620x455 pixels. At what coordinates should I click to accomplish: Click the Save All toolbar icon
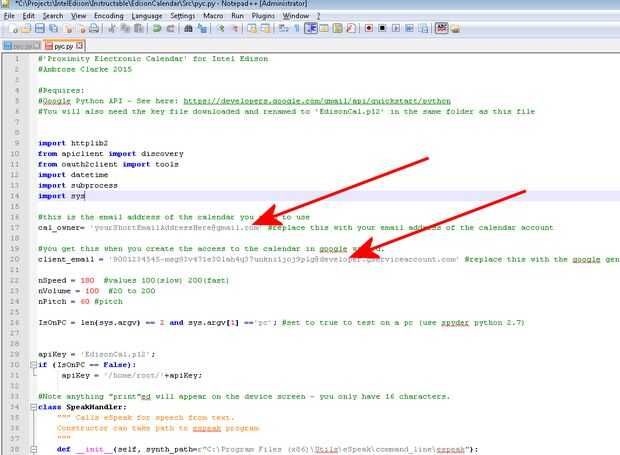[x=53, y=28]
